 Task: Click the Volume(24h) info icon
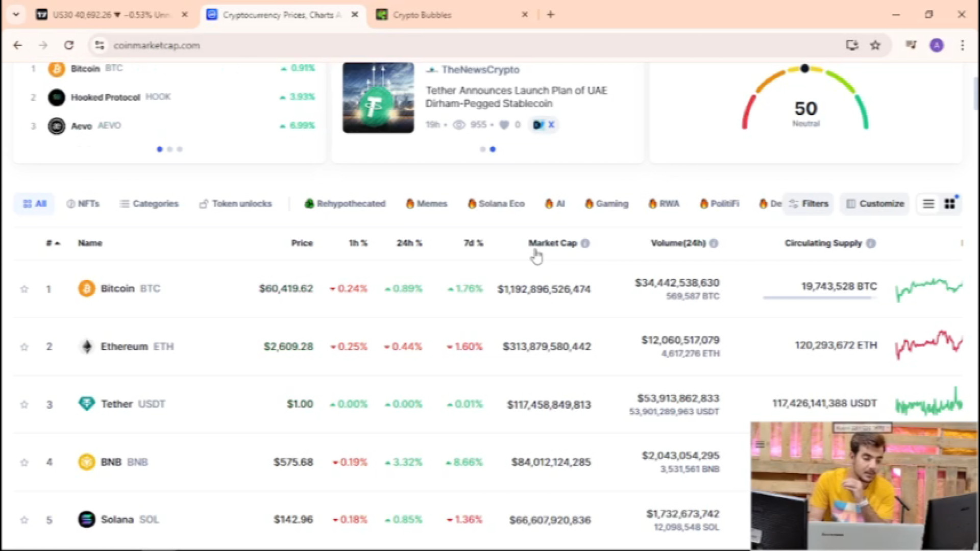pyautogui.click(x=714, y=243)
